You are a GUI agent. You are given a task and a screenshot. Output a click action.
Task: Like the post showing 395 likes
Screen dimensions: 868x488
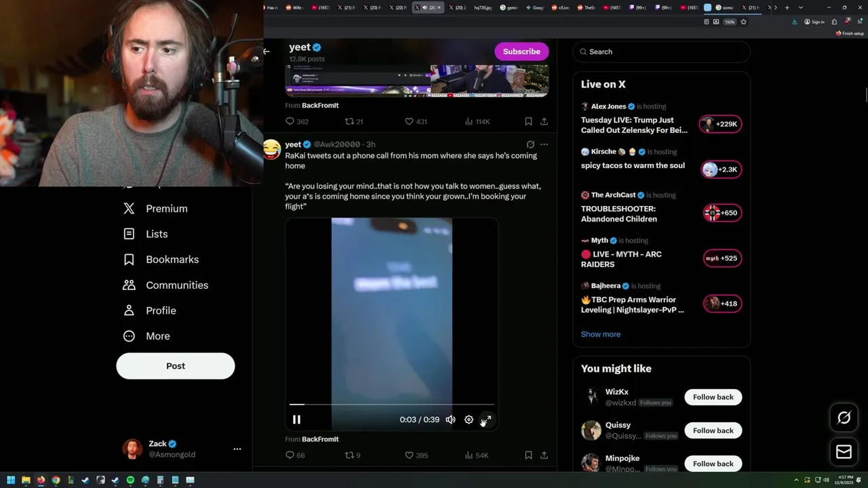(416, 455)
